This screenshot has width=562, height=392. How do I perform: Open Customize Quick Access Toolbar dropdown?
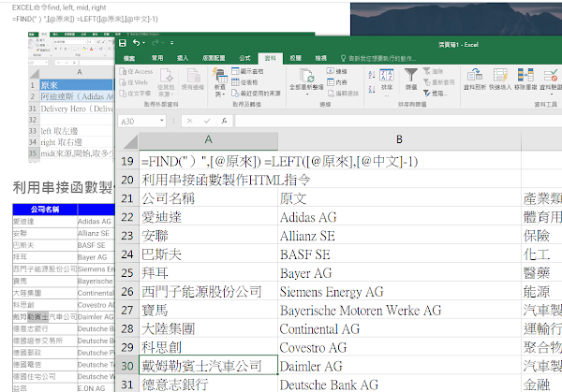pyautogui.click(x=172, y=43)
